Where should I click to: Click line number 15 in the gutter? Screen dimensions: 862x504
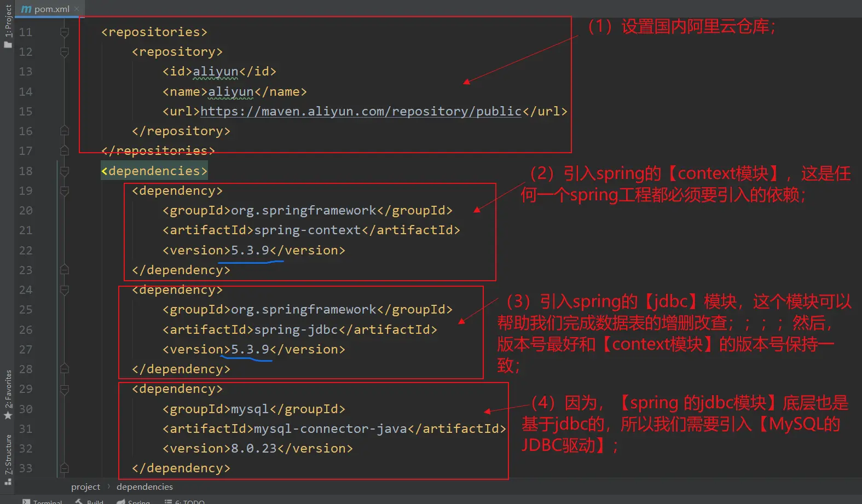(26, 112)
